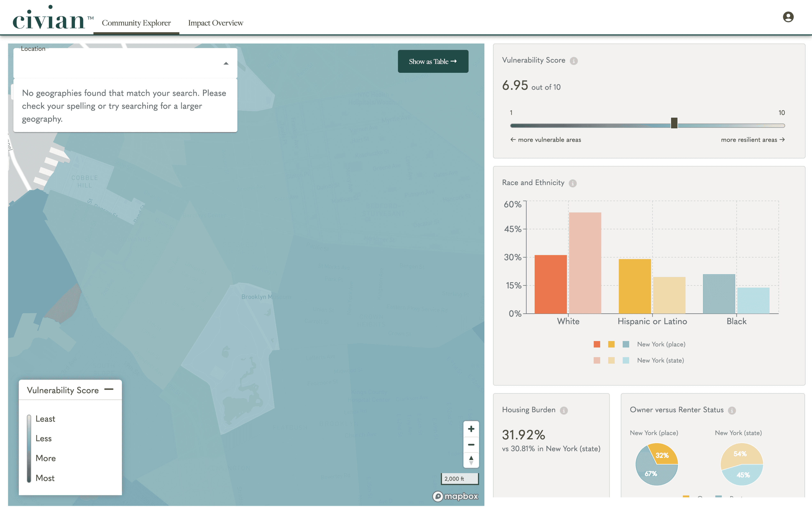Collapse the Vulnerability Score legend
This screenshot has width=812, height=507.
[109, 389]
